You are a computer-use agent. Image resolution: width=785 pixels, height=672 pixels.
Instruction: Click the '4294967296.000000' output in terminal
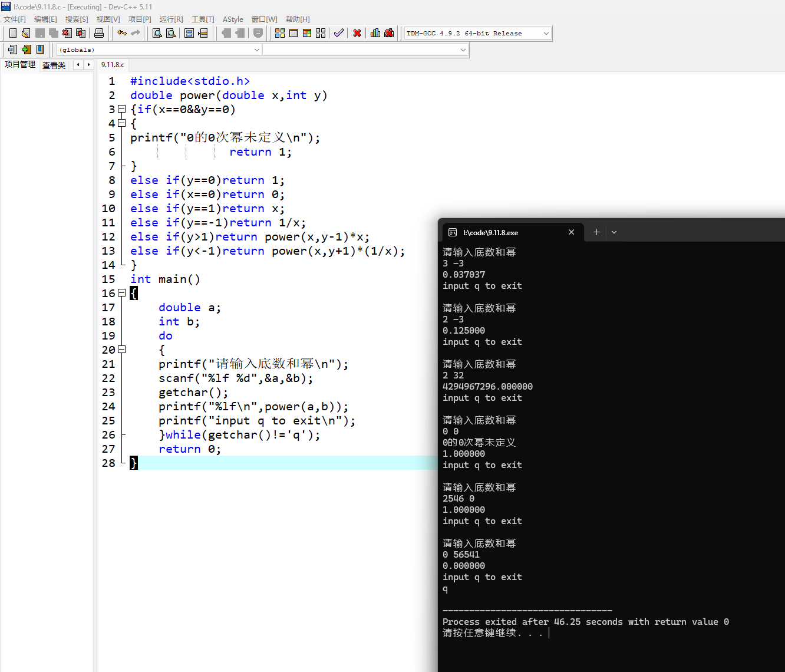tap(488, 387)
